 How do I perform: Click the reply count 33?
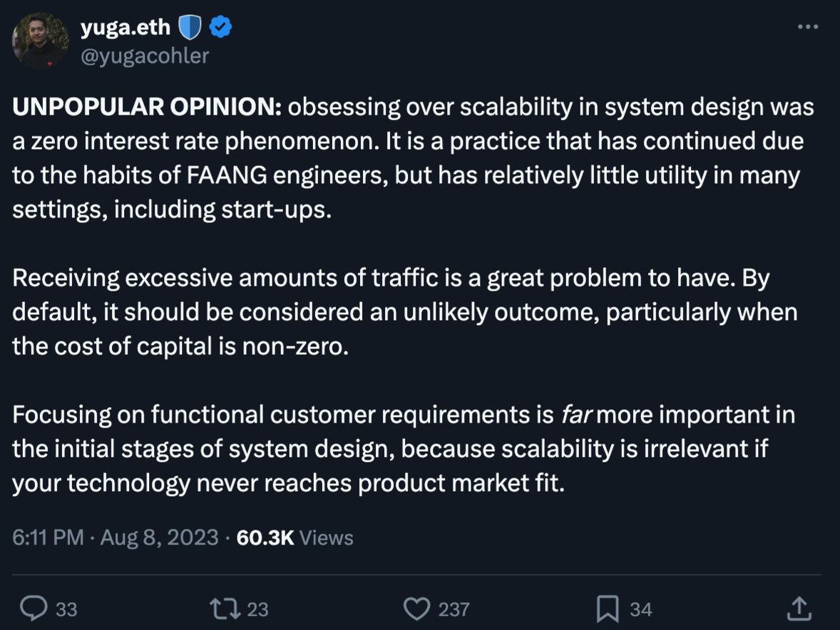point(66,609)
